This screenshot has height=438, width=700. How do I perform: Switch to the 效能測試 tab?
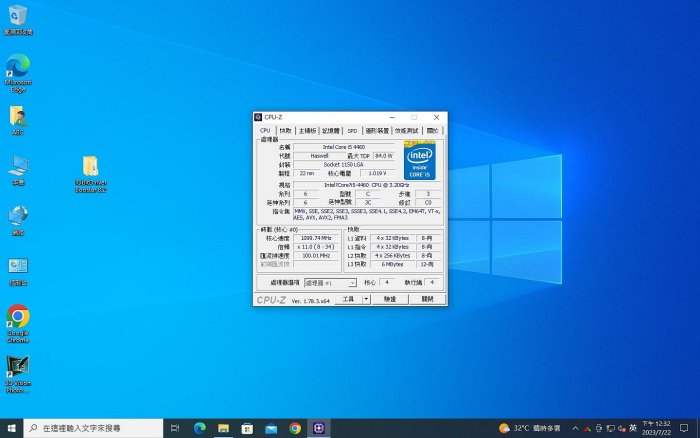[x=406, y=130]
